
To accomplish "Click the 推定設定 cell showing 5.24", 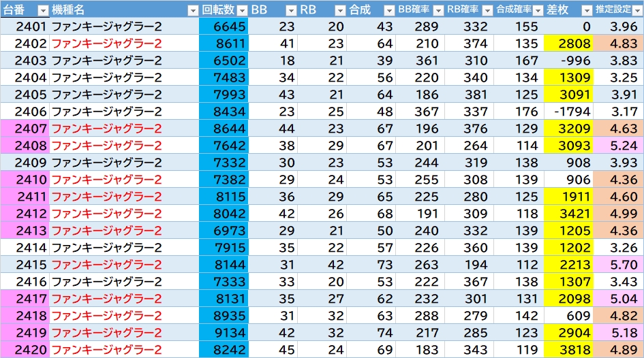I will (619, 146).
